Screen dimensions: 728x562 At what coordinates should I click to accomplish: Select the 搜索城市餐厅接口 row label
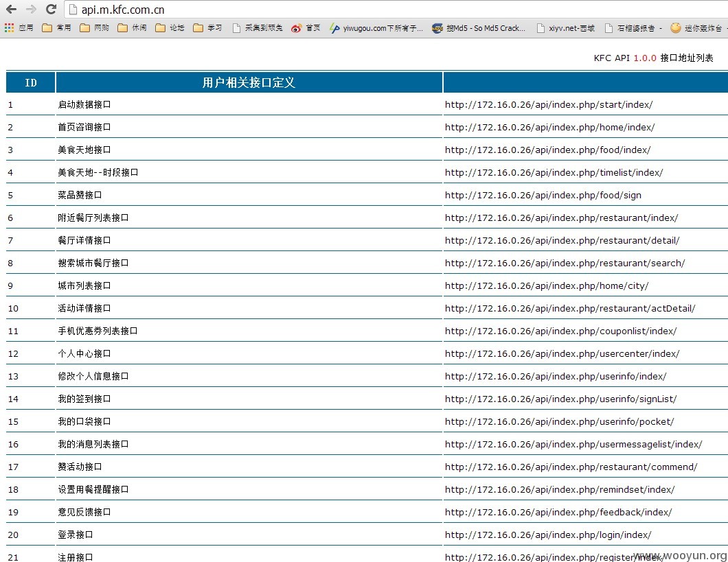(93, 263)
